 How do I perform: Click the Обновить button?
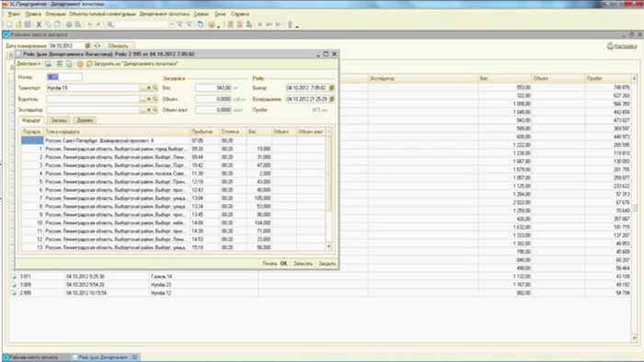119,46
